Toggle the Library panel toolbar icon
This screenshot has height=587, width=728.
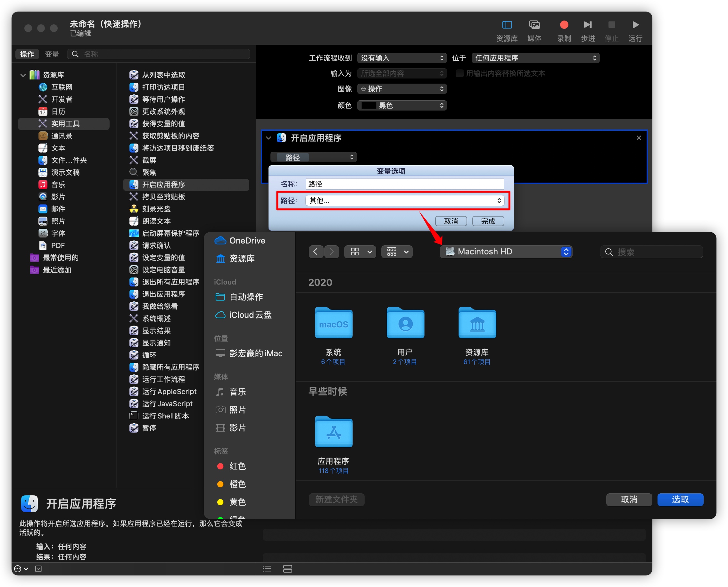pyautogui.click(x=507, y=25)
